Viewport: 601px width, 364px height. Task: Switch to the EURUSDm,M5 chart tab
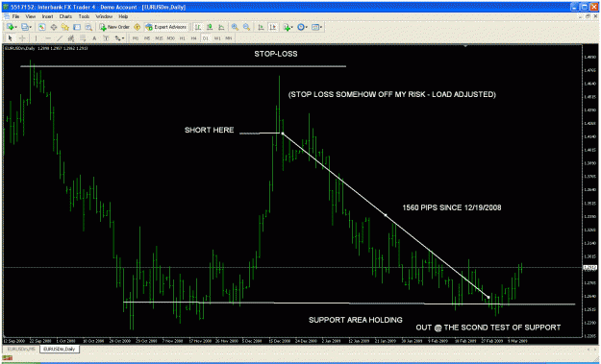pos(21,349)
